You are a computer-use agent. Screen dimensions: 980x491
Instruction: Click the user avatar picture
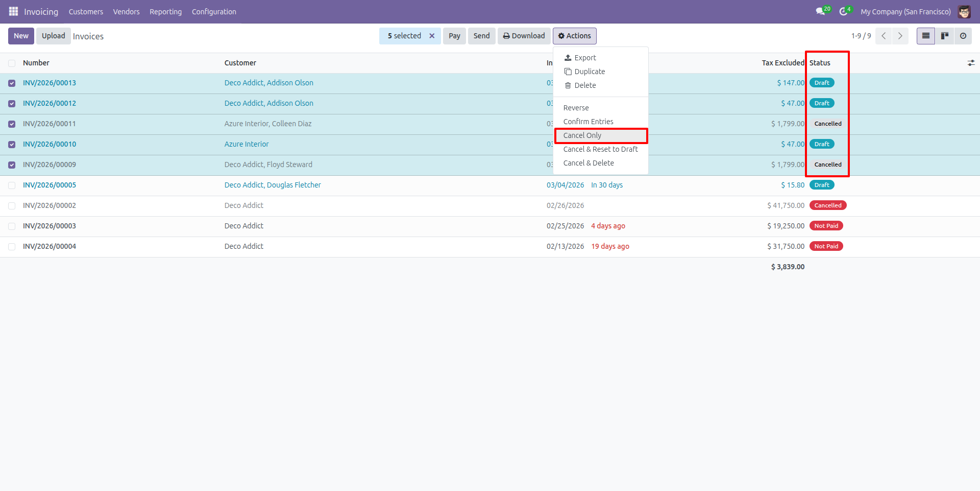pyautogui.click(x=964, y=11)
